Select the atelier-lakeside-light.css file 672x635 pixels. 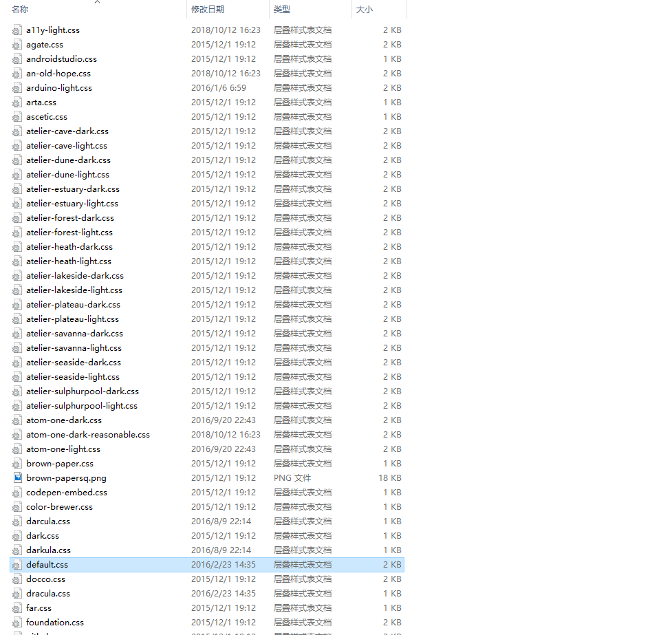[74, 290]
